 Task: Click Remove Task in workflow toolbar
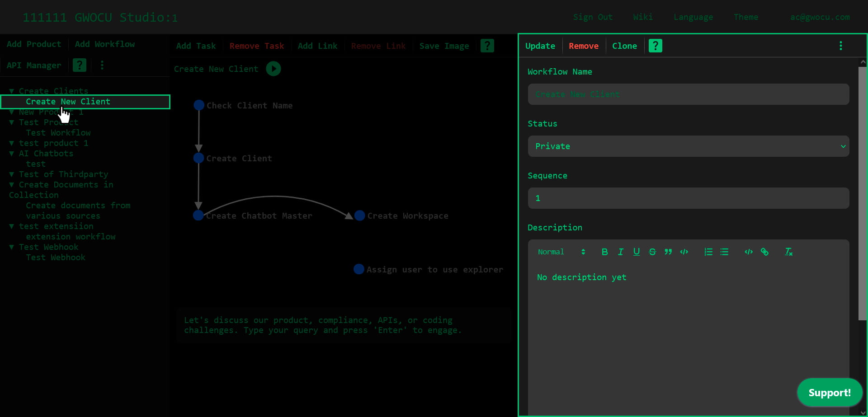pyautogui.click(x=257, y=46)
